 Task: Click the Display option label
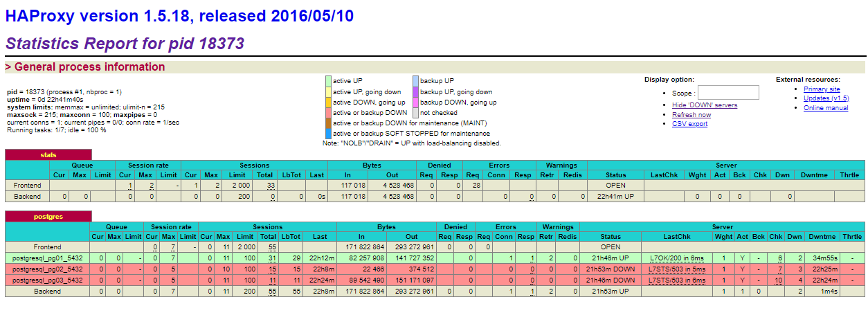[669, 80]
